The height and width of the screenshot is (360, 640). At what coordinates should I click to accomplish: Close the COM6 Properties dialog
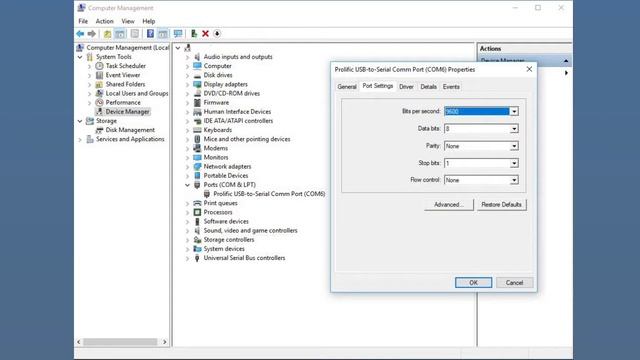pyautogui.click(x=529, y=69)
